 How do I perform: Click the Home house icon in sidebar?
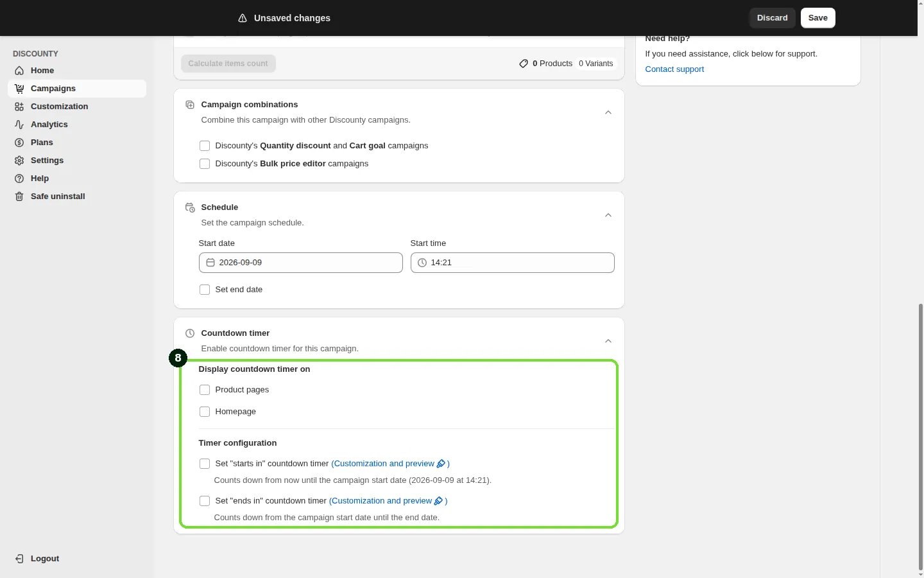pyautogui.click(x=19, y=71)
